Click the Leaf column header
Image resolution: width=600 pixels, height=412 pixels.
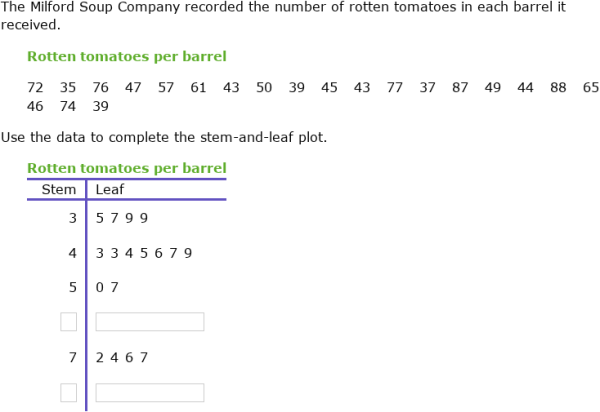(110, 189)
